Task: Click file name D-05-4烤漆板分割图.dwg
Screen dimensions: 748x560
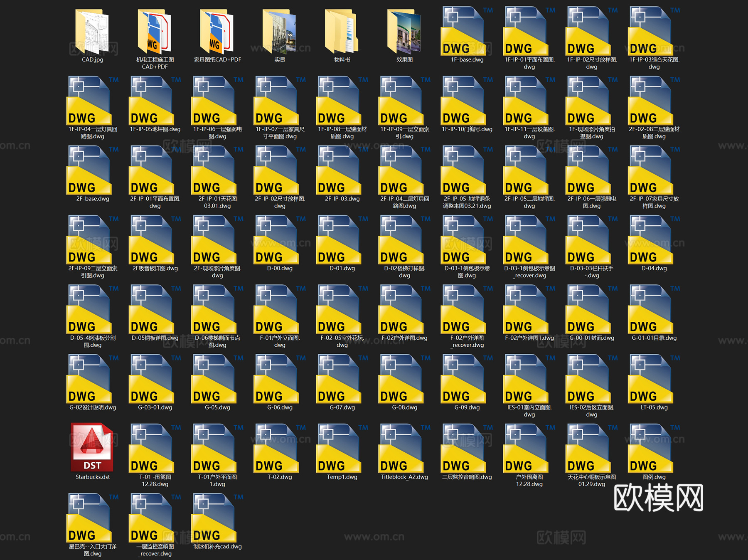Action: point(93,341)
